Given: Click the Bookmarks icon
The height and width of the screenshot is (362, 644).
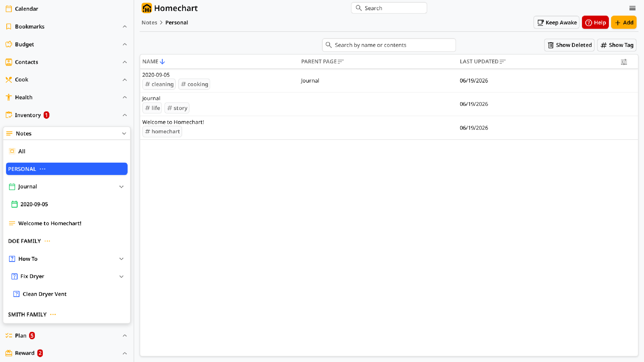Looking at the screenshot, I should [9, 27].
